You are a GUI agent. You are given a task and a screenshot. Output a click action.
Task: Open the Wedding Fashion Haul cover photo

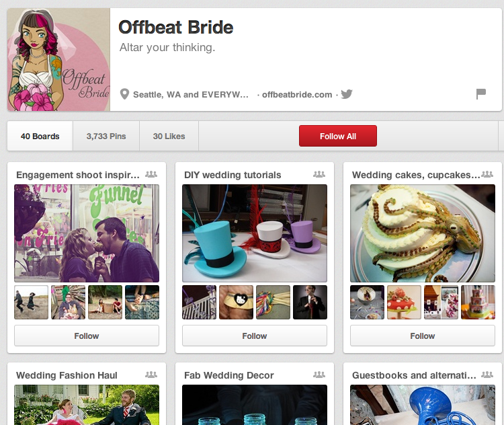(87, 405)
